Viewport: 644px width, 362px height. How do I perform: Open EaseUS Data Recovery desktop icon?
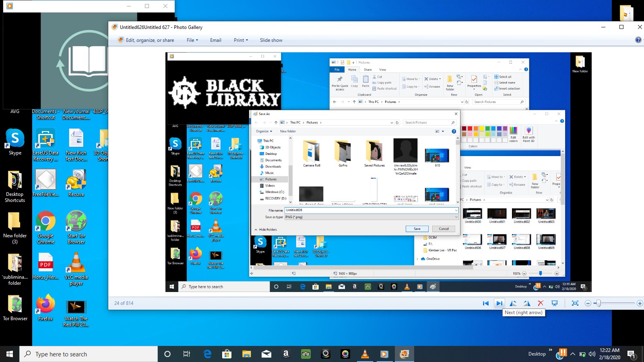45,145
